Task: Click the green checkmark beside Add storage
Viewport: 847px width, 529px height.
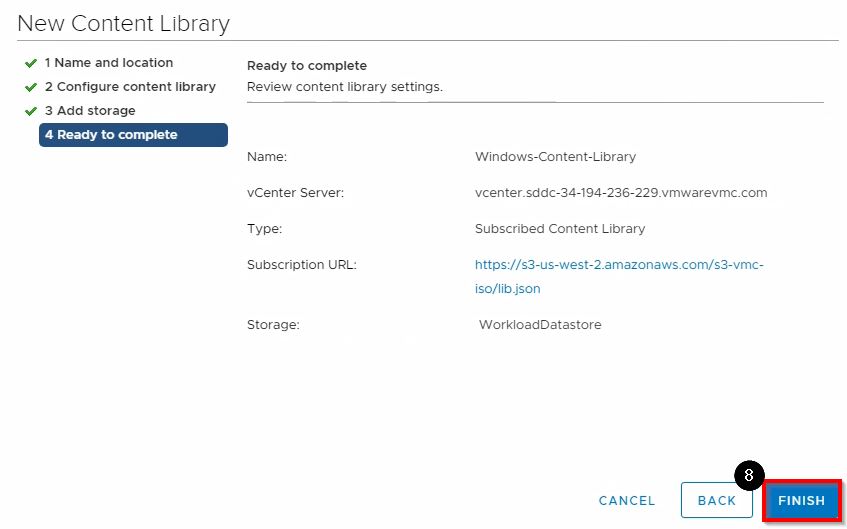Action: pyautogui.click(x=31, y=111)
